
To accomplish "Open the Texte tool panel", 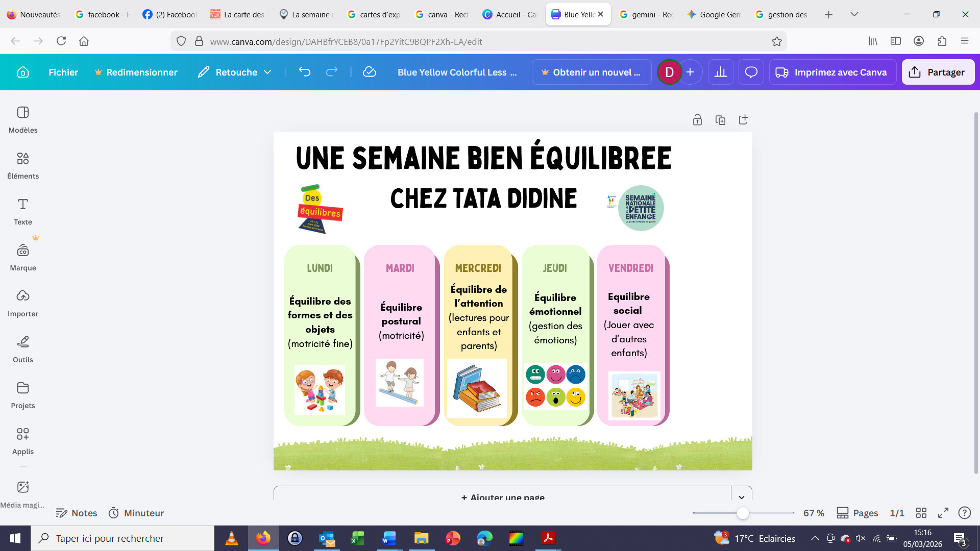I will (x=22, y=211).
